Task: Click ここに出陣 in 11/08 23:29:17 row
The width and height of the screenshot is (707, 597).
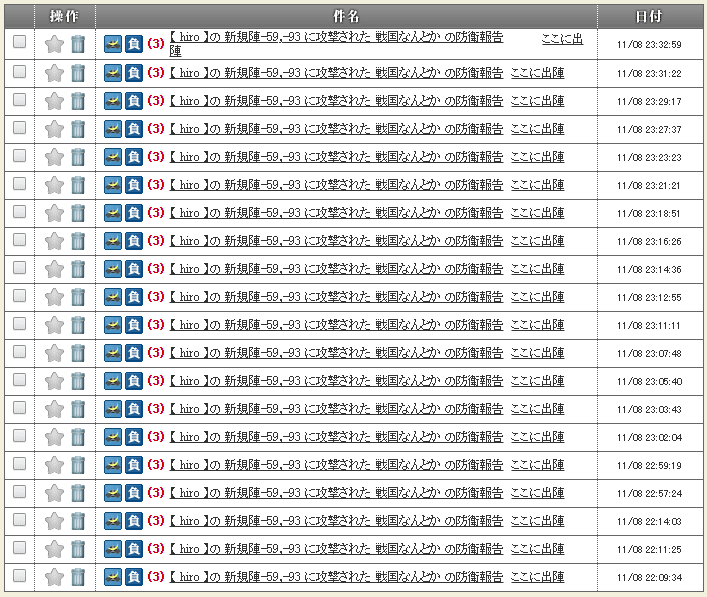Action: pos(537,101)
